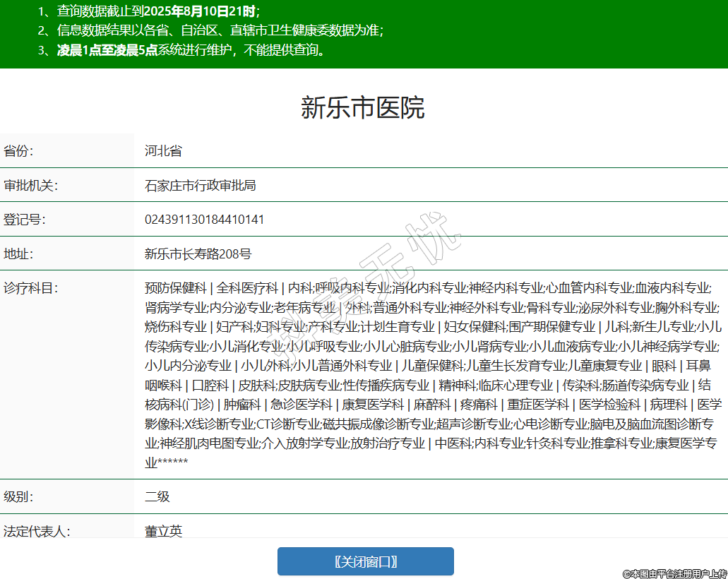Click the 审批机关 field label
Screen dimensions: 728x579
[x=30, y=185]
